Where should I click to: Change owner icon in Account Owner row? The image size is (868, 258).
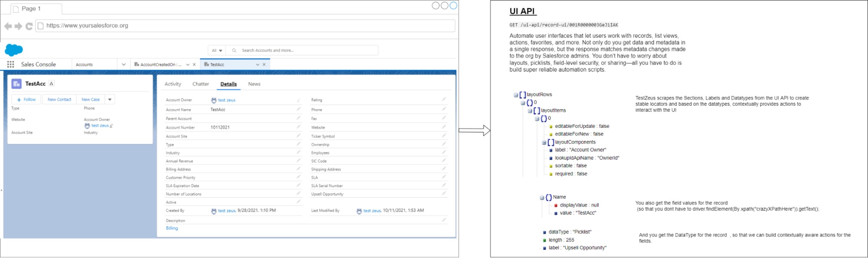click(x=298, y=100)
